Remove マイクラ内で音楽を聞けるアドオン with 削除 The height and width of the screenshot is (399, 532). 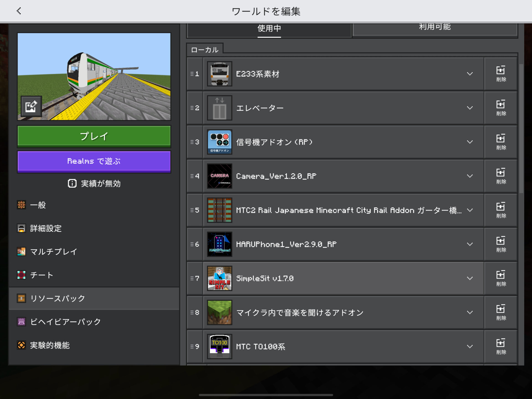(501, 312)
